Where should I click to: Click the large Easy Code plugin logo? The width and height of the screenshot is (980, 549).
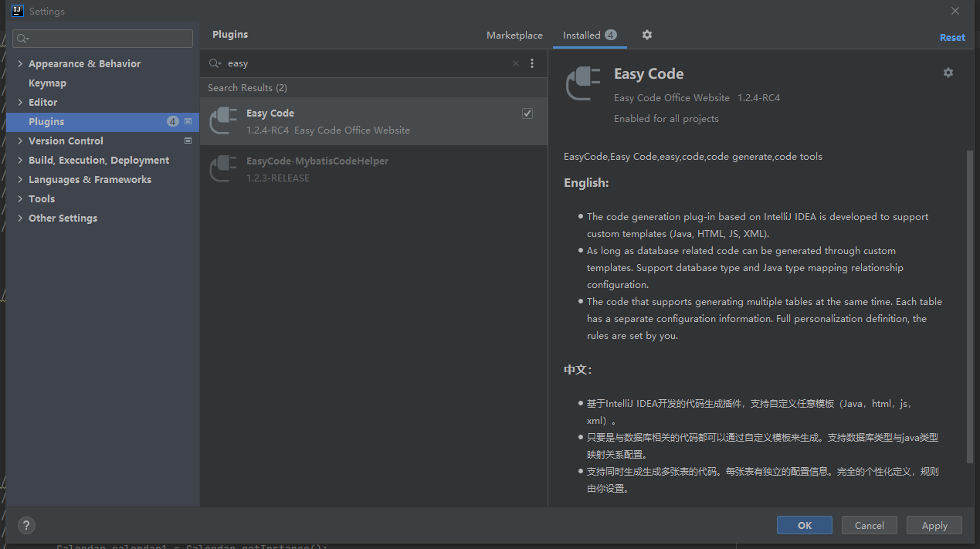[x=583, y=83]
